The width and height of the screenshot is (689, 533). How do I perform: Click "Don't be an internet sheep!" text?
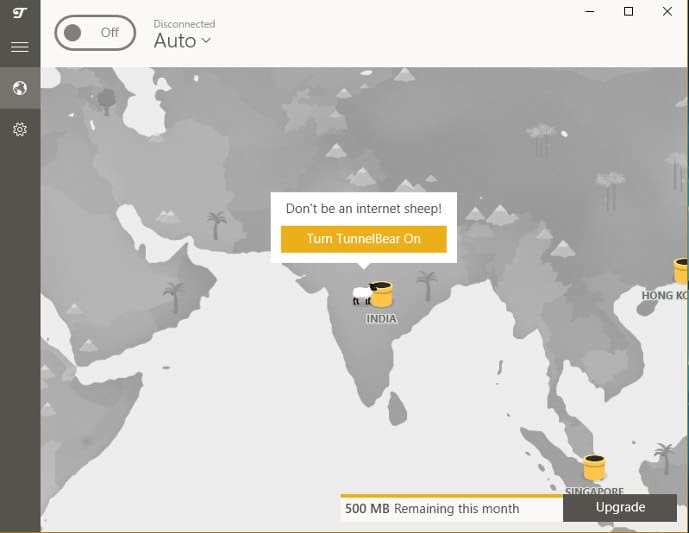pyautogui.click(x=364, y=209)
